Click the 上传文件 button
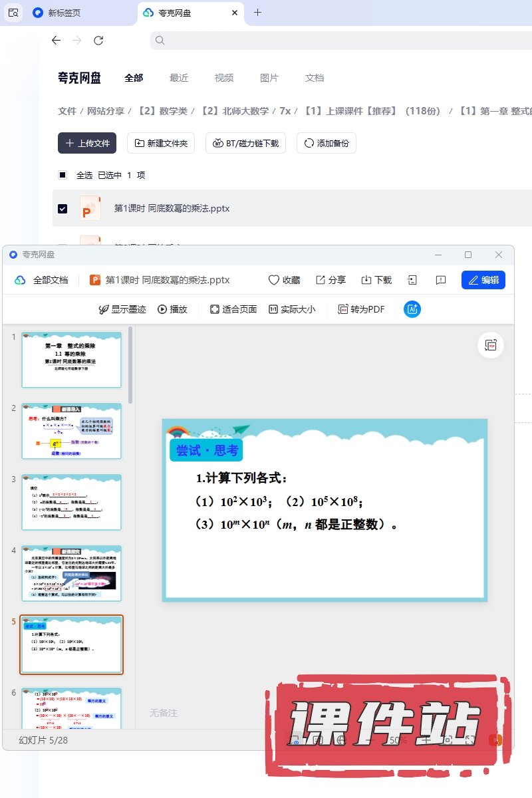 click(87, 143)
